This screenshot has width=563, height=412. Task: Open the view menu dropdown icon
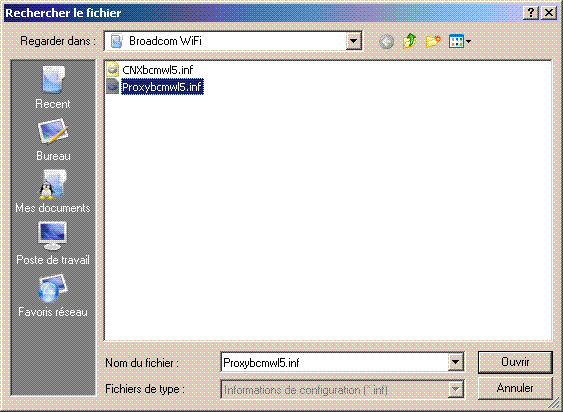click(460, 42)
